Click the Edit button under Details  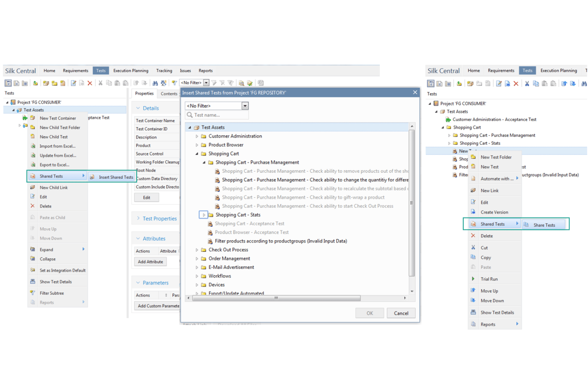147,197
